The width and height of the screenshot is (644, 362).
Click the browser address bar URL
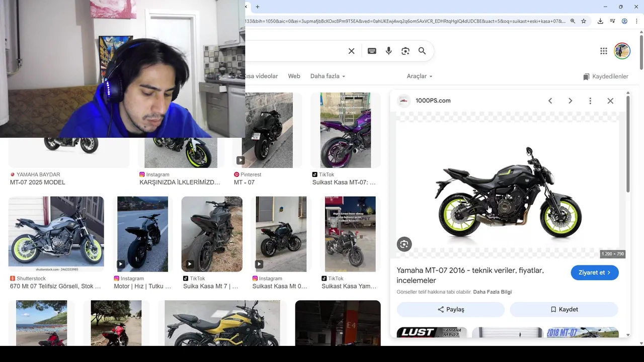coord(406,21)
